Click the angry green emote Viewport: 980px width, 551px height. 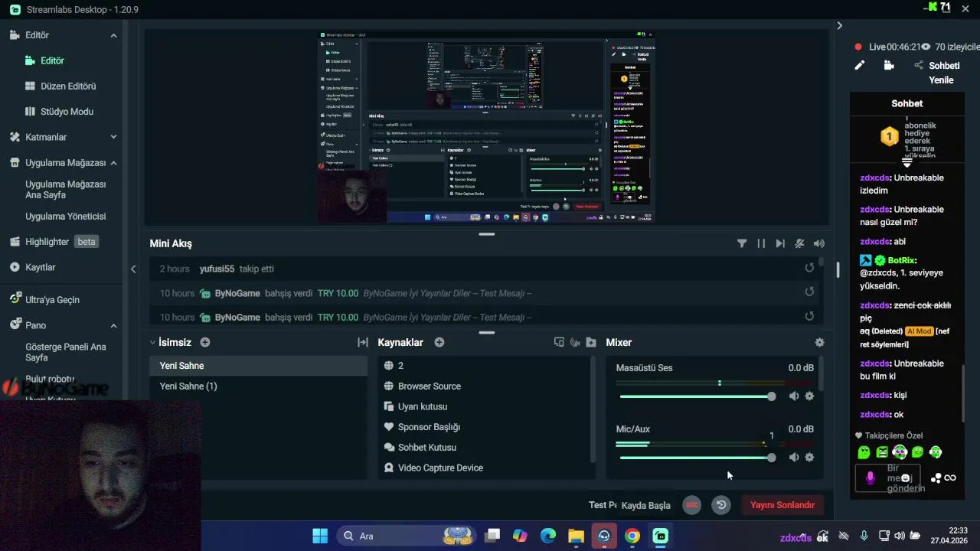pyautogui.click(x=882, y=452)
